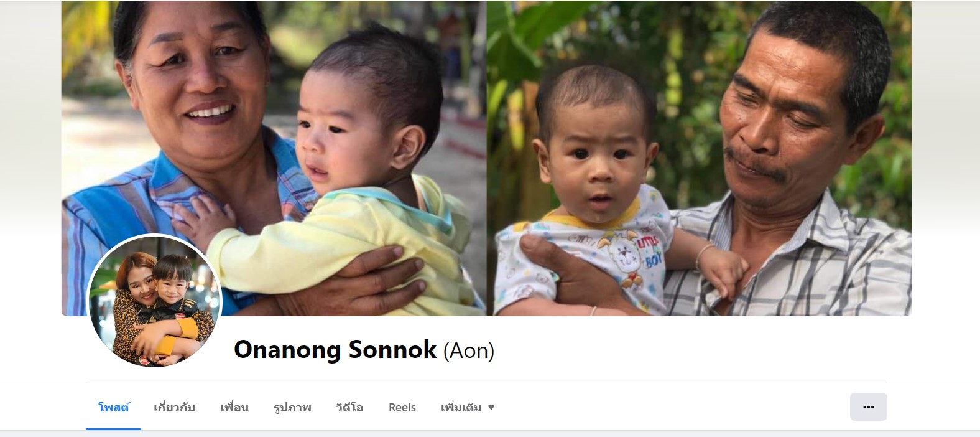Select the รูปภาพ tab

(x=292, y=408)
